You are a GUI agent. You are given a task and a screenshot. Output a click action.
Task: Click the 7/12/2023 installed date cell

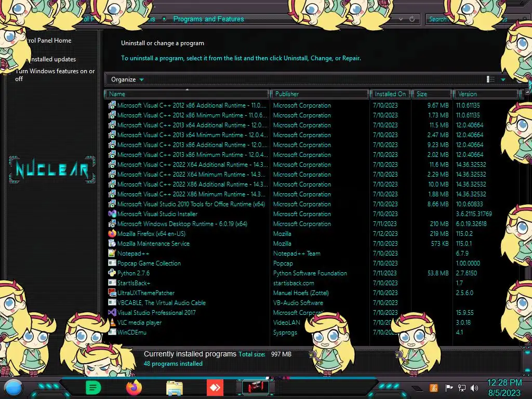pos(385,234)
